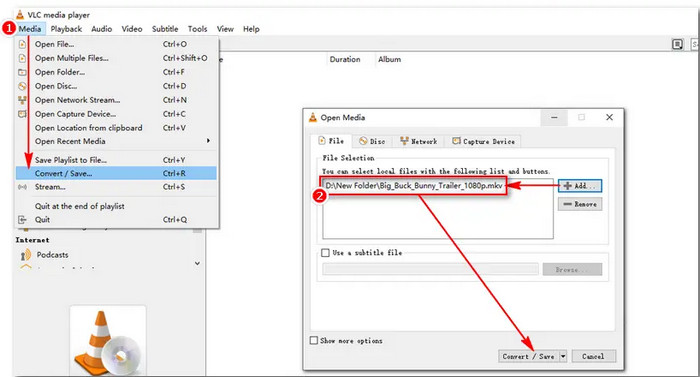The image size is (700, 377).
Task: Choose Save Playlist to File...
Action: point(116,160)
